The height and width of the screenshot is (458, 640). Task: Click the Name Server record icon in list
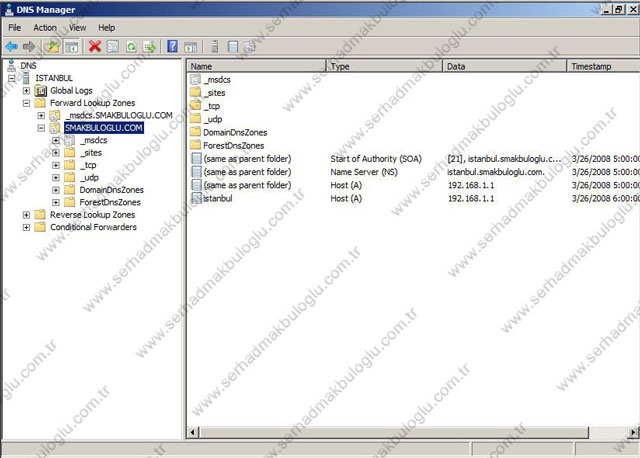tap(196, 172)
